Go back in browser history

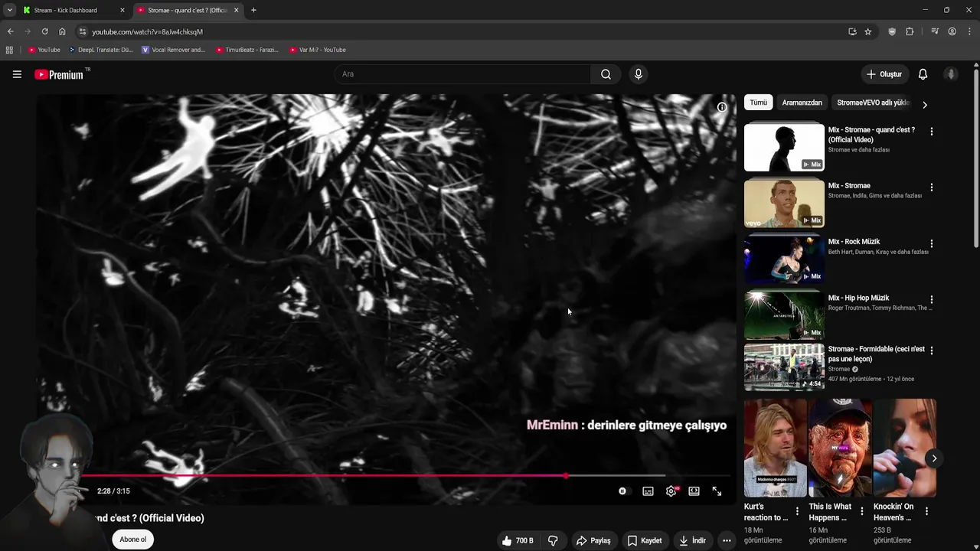(10, 31)
